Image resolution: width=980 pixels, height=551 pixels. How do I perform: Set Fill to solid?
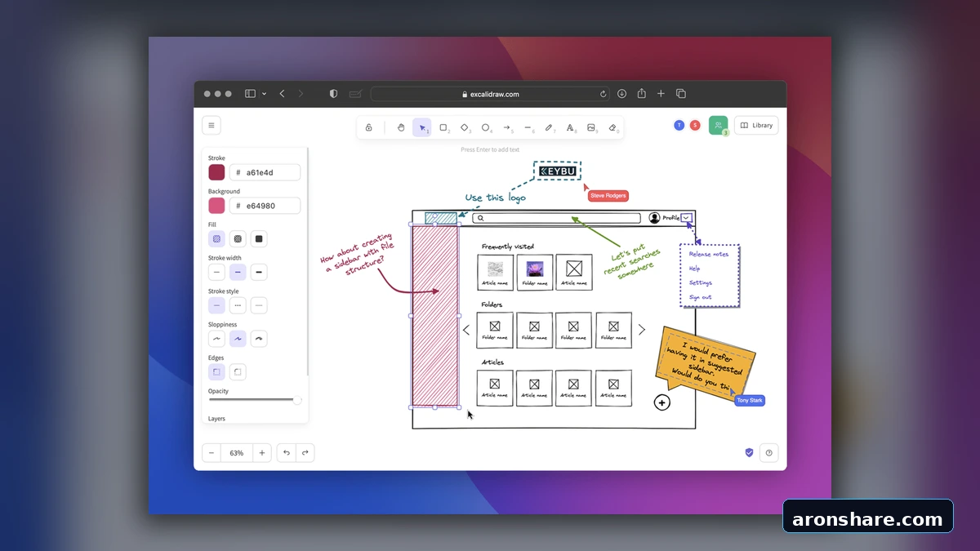click(x=259, y=239)
